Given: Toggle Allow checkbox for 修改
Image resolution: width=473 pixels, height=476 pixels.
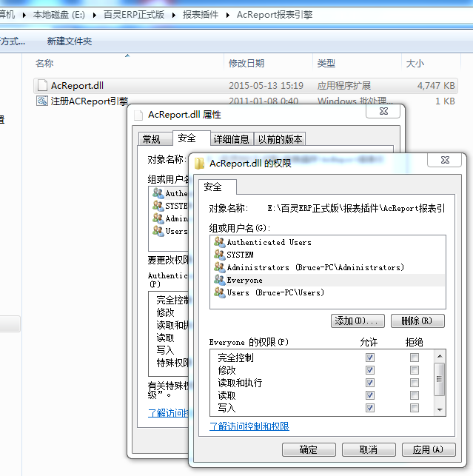Looking at the screenshot, I should (370, 370).
